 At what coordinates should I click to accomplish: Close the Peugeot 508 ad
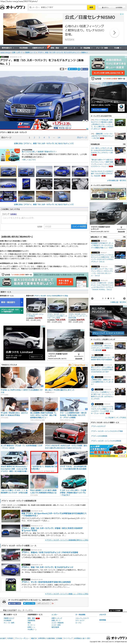point(126,306)
